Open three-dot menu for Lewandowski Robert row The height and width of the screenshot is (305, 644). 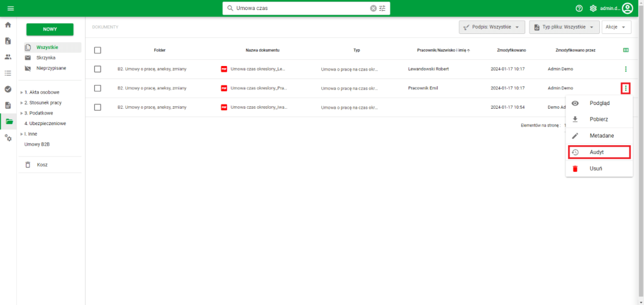625,69
